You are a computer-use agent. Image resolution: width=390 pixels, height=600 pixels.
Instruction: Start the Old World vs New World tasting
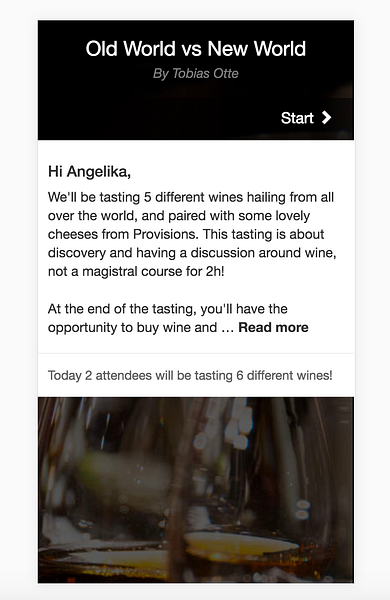(306, 118)
